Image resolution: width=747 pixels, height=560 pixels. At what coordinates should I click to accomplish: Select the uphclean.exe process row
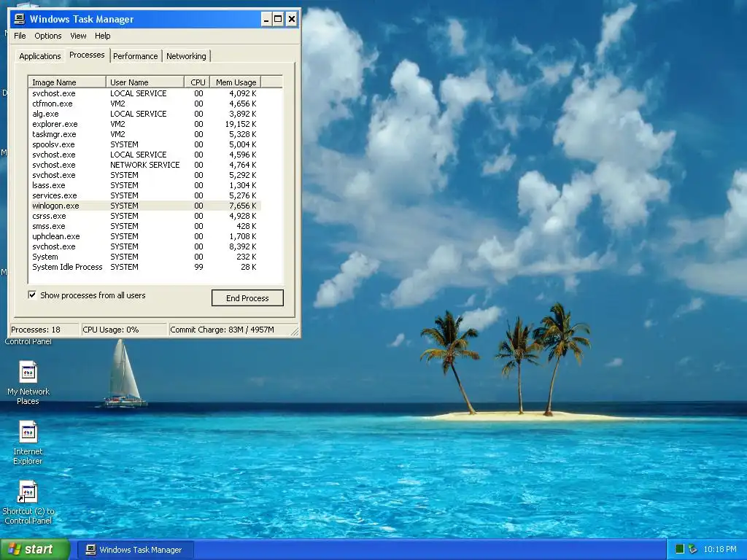point(145,236)
